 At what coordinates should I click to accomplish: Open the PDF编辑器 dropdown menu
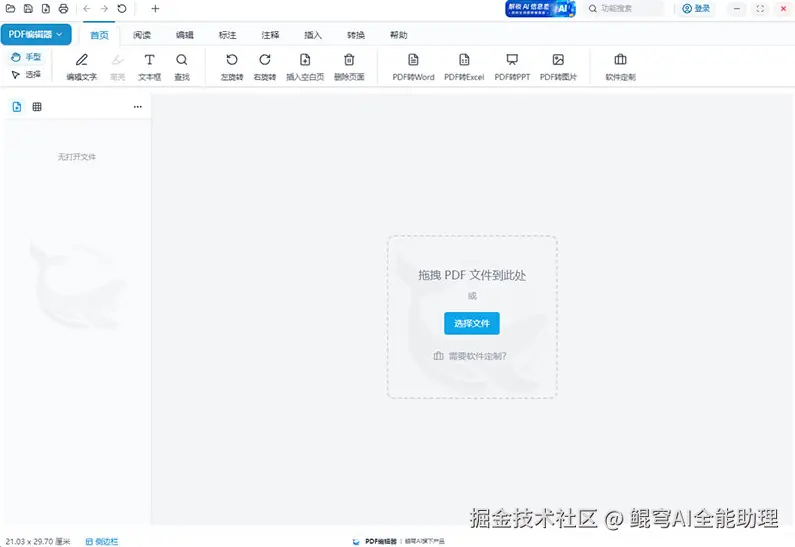[35, 34]
